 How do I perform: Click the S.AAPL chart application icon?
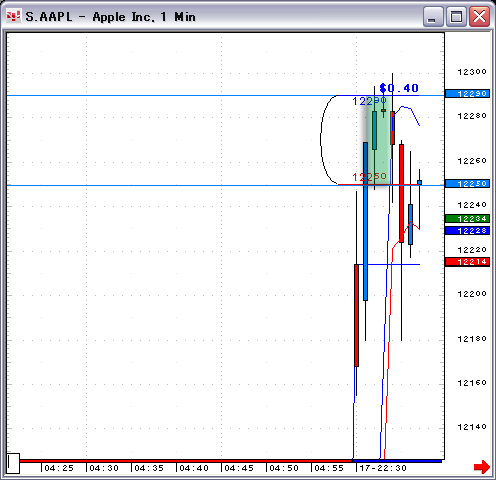[14, 16]
